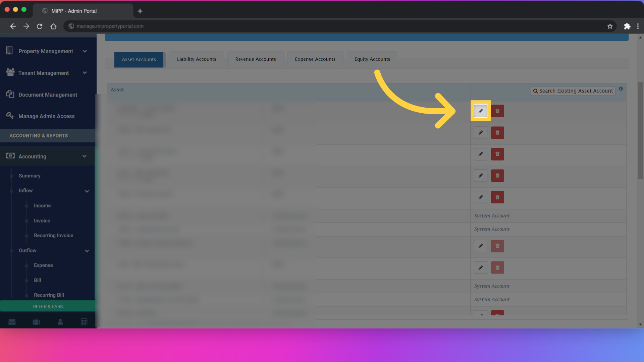Click the browser forward arrow
644x362 pixels.
[26, 26]
